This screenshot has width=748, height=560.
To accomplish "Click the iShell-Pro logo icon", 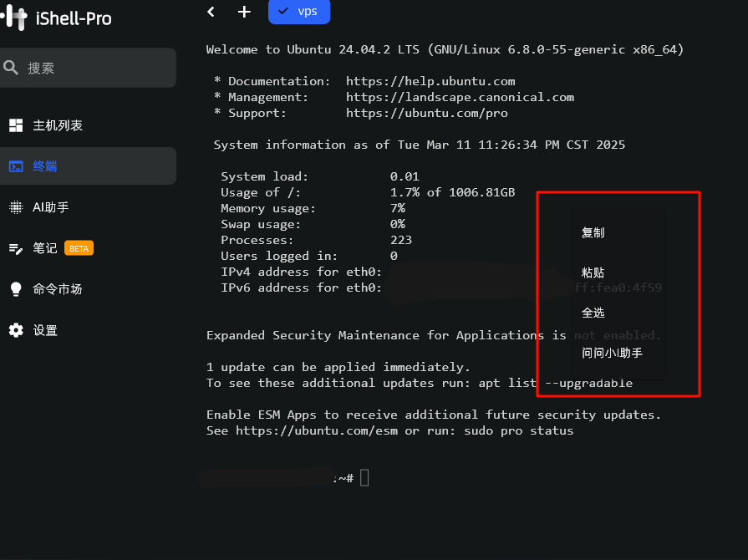I will point(14,18).
